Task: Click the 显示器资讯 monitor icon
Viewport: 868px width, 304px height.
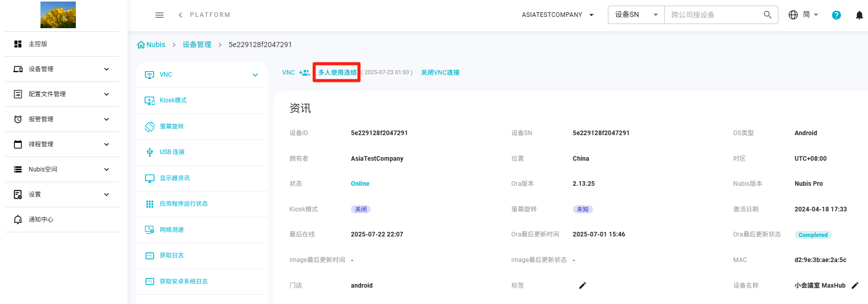Action: (x=150, y=178)
